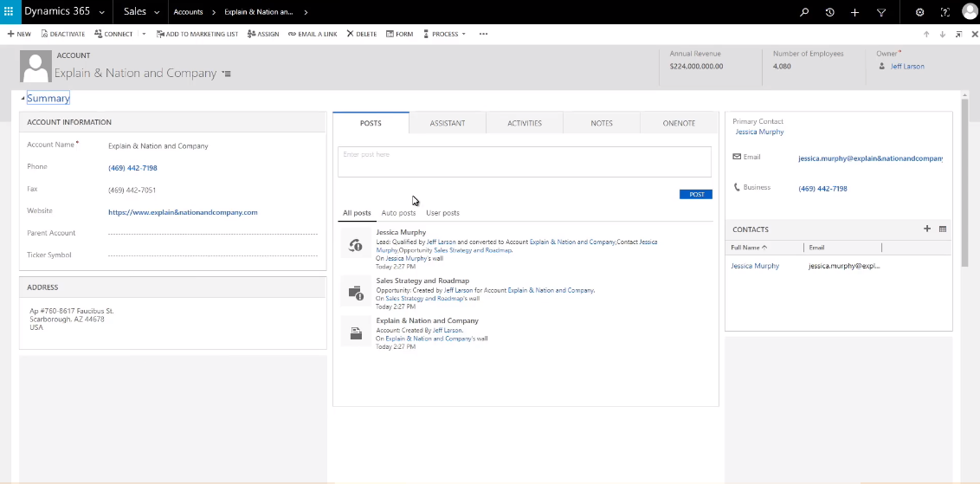
Task: Expand the CONNECT dropdown arrow
Action: click(x=144, y=34)
